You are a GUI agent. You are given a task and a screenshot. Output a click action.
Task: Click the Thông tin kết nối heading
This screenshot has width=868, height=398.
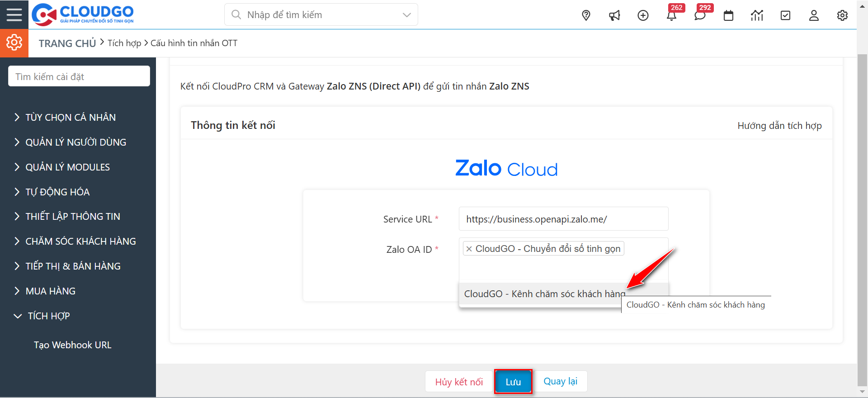click(233, 125)
